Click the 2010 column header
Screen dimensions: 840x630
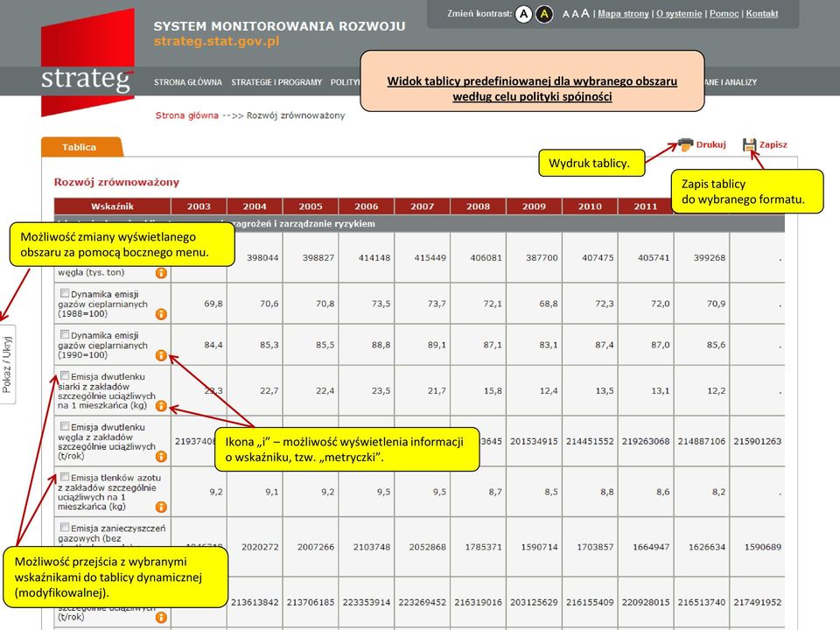coord(590,206)
